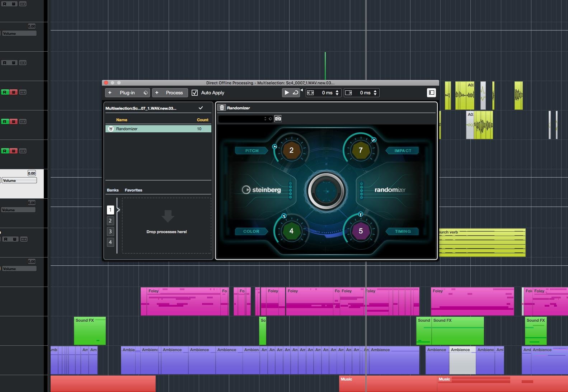Click the multiselection checkmark
This screenshot has width=568, height=392.
click(201, 108)
